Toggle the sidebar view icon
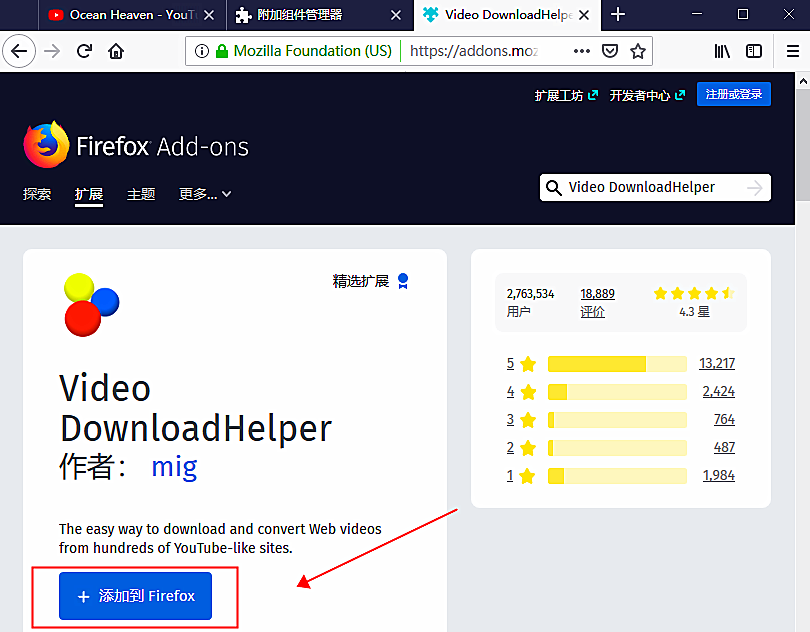This screenshot has width=810, height=632. (x=754, y=51)
